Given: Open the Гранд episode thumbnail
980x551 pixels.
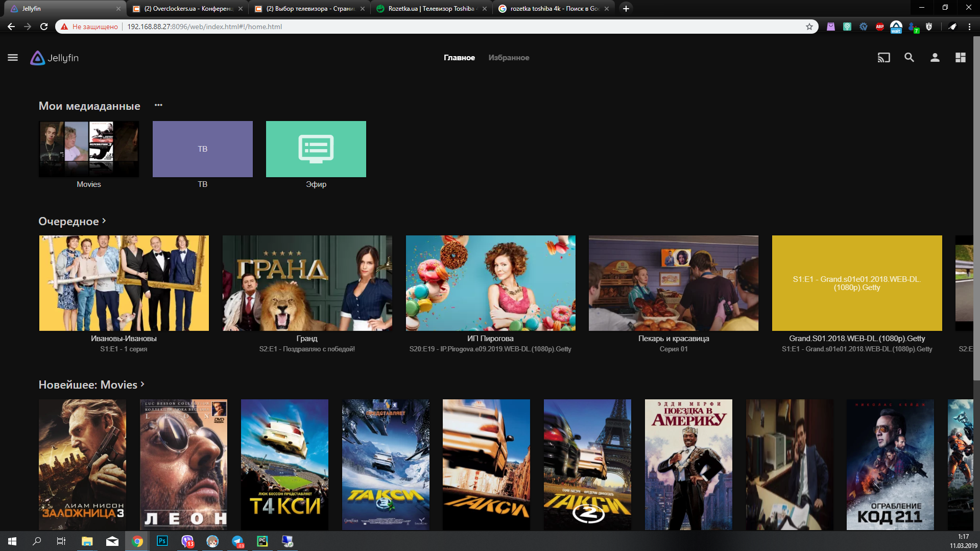Looking at the screenshot, I should [x=307, y=283].
